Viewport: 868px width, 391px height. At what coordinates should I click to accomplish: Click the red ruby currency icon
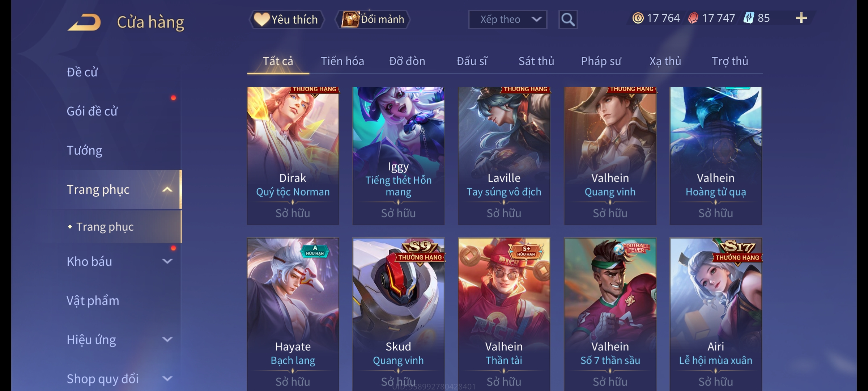pyautogui.click(x=693, y=18)
